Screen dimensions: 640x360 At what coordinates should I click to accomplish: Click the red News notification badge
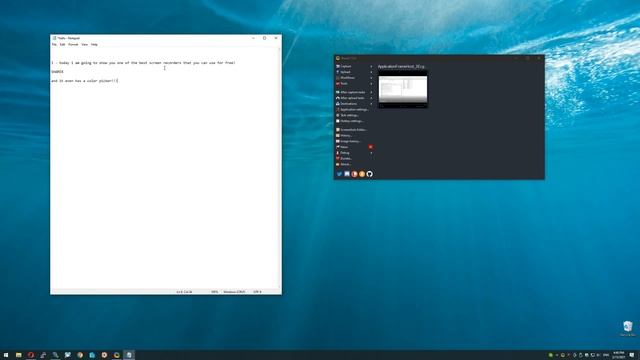point(371,147)
